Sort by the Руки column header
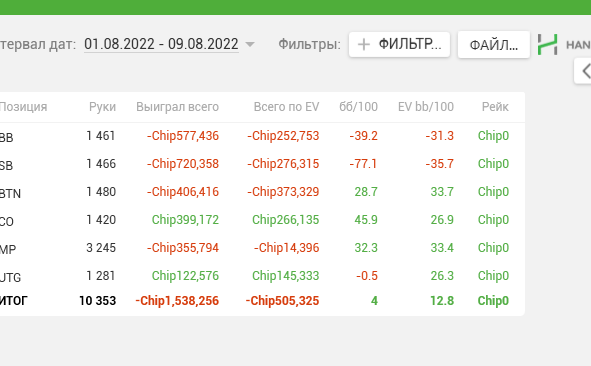591x366 pixels. (x=103, y=107)
